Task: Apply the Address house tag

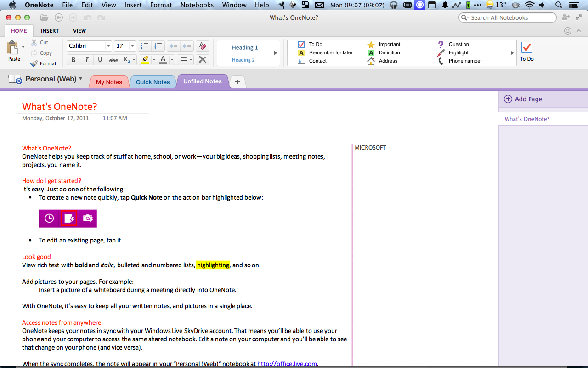Action: [382, 61]
